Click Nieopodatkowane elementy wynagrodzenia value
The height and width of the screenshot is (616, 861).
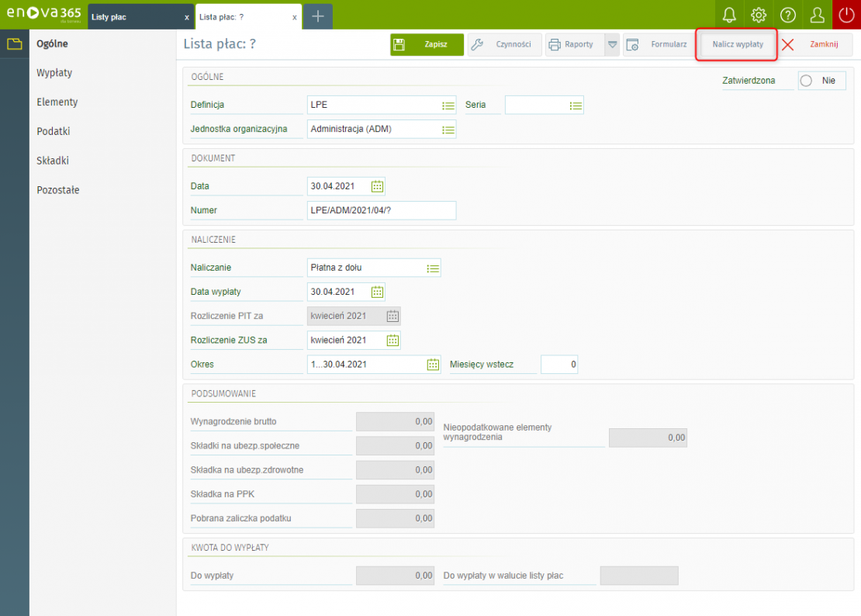point(648,438)
